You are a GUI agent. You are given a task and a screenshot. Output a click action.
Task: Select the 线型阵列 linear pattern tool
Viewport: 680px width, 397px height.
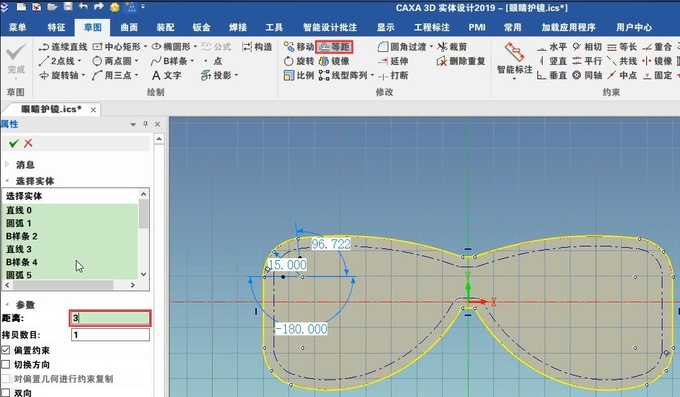click(x=343, y=75)
